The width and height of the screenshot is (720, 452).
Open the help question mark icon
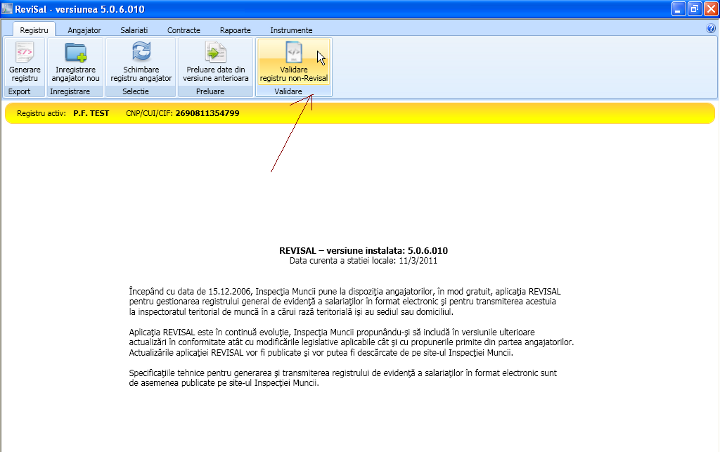(x=711, y=29)
